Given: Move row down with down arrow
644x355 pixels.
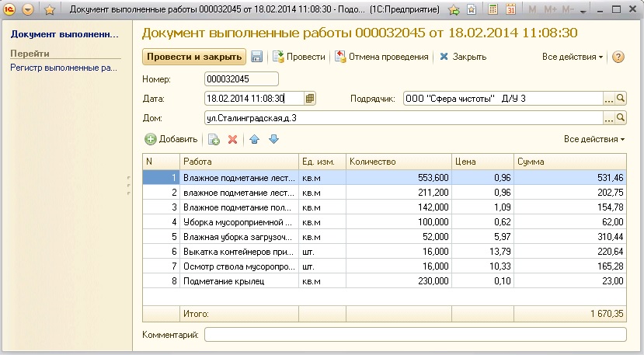Looking at the screenshot, I should click(273, 139).
